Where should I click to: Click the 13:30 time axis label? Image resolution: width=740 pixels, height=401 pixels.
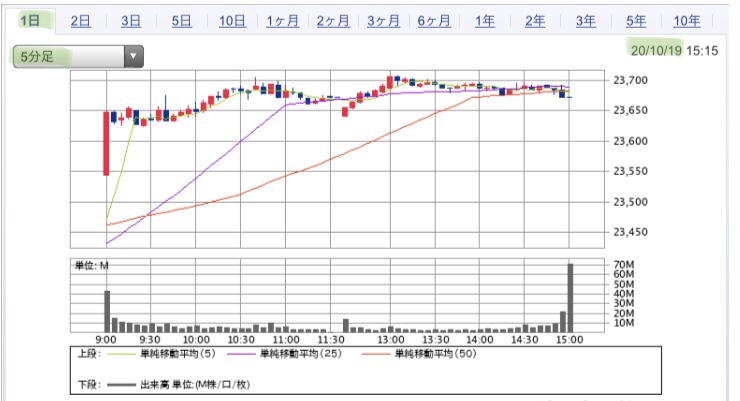[x=436, y=340]
